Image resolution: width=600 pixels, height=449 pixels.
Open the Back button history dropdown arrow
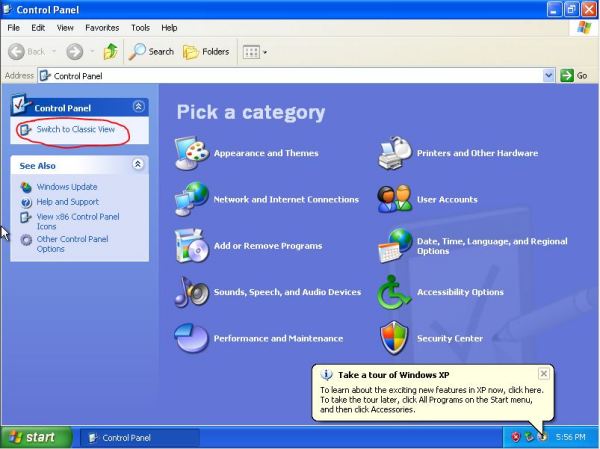coord(54,52)
